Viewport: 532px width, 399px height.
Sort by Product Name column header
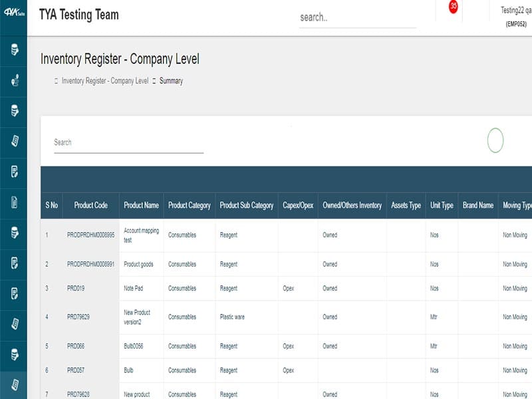[141, 205]
